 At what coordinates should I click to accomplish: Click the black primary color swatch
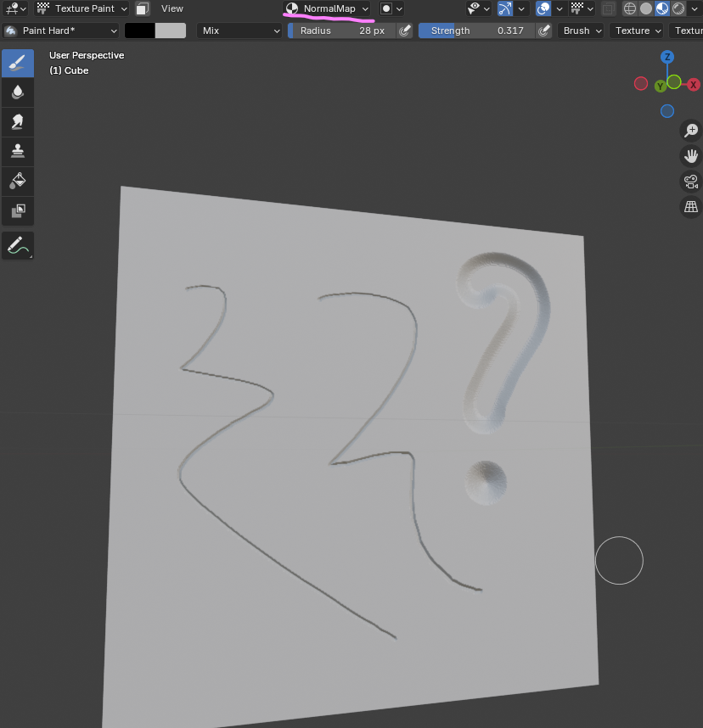(x=139, y=31)
